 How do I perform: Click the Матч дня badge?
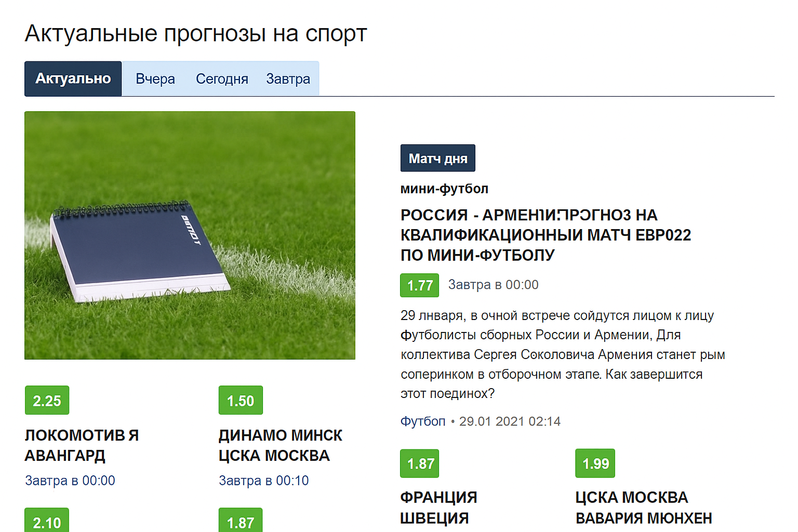tap(437, 158)
